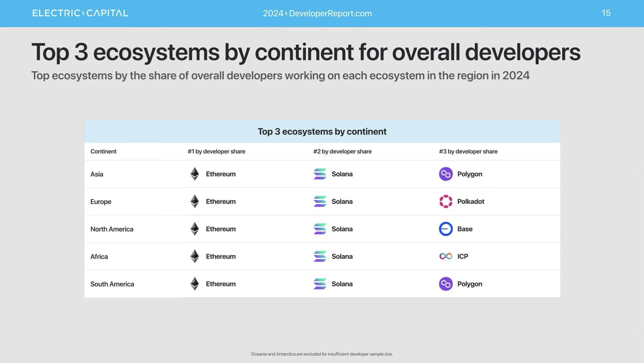The height and width of the screenshot is (363, 644).
Task: Click the Polkadot icon in the Europe row
Action: pyautogui.click(x=446, y=201)
